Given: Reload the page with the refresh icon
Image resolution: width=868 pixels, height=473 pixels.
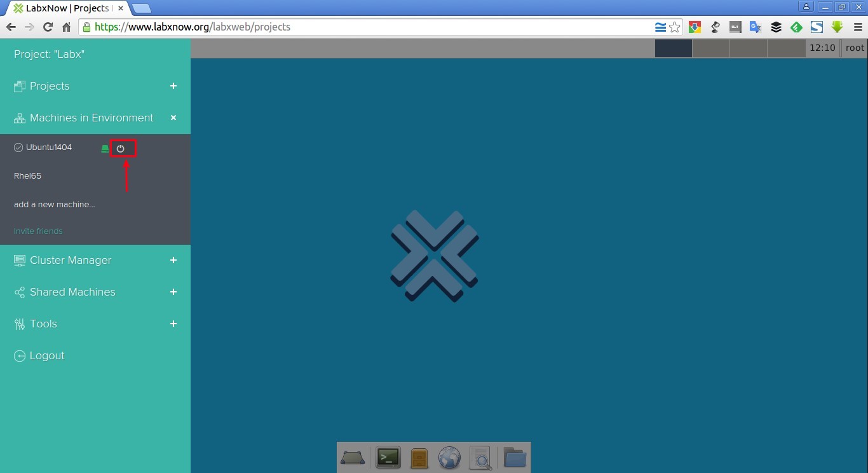Looking at the screenshot, I should pyautogui.click(x=48, y=27).
